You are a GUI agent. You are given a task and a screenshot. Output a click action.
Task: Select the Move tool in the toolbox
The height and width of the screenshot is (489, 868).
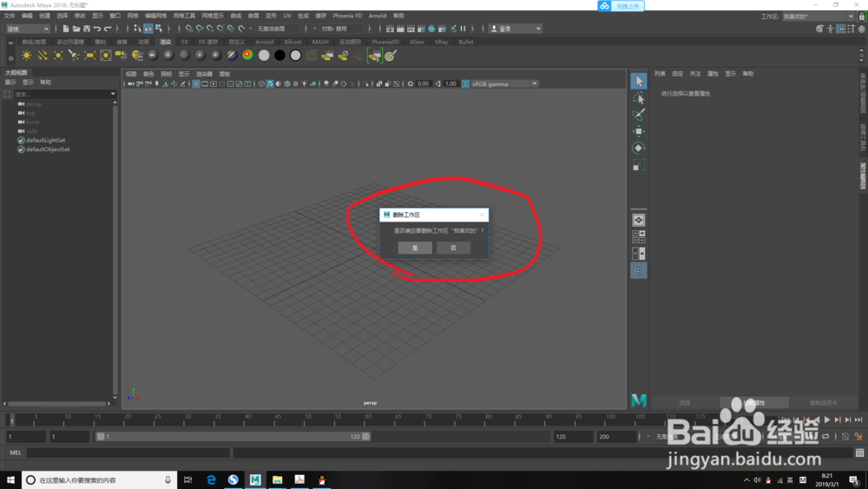[x=638, y=131]
